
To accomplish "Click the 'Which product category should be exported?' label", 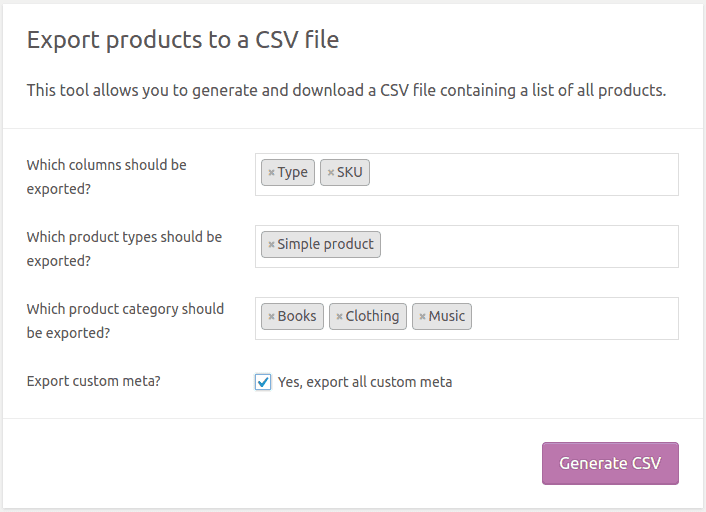I will coord(125,320).
